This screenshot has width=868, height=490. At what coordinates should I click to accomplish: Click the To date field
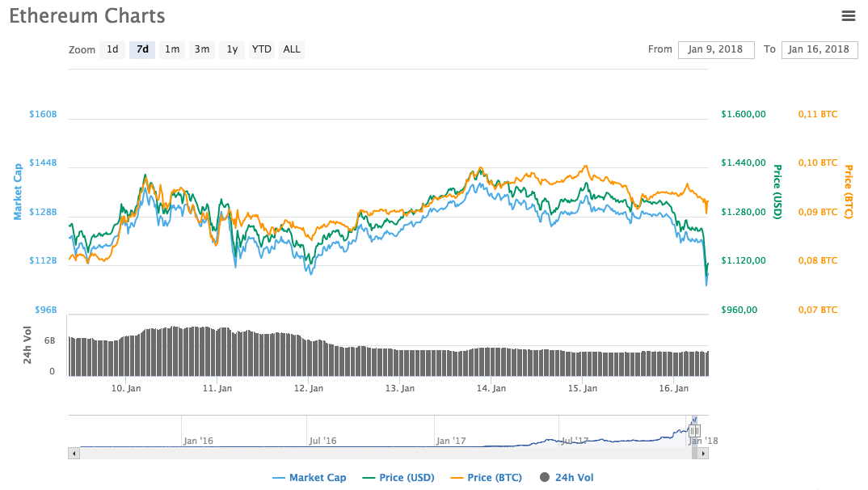[x=820, y=49]
